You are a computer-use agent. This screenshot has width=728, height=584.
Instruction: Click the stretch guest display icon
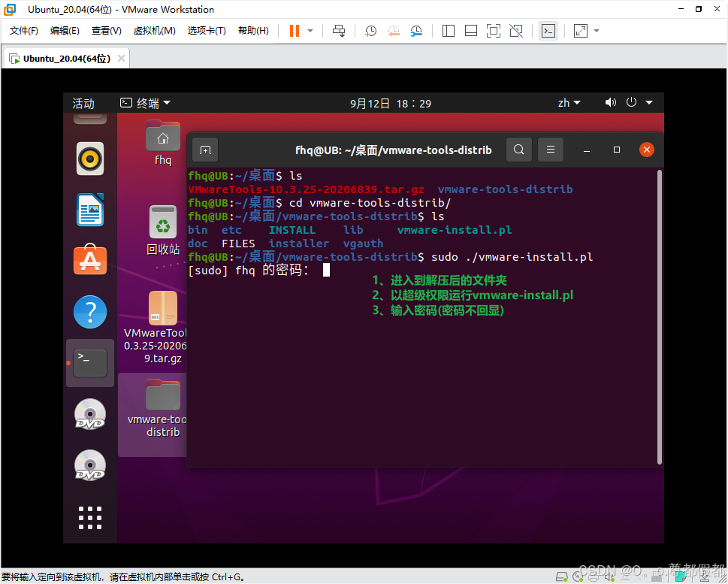580,31
